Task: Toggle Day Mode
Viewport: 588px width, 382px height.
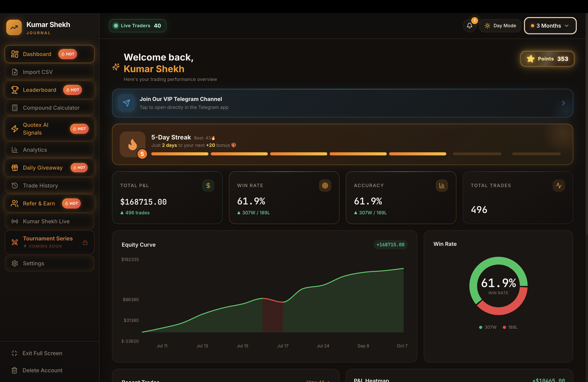Action: pos(500,26)
